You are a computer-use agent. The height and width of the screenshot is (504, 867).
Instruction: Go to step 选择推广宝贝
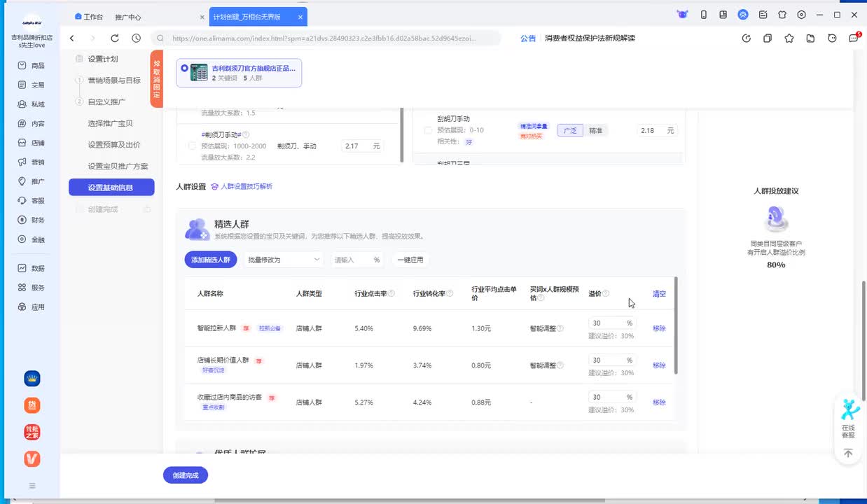click(x=110, y=123)
